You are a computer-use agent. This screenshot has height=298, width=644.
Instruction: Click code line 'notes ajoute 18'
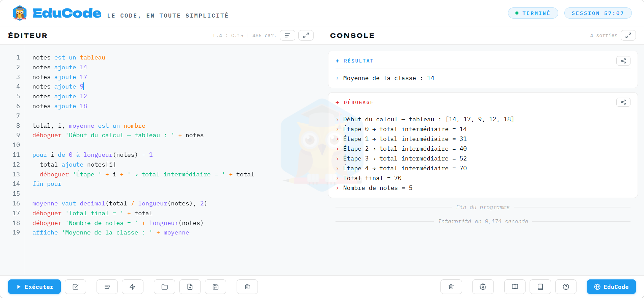point(60,106)
